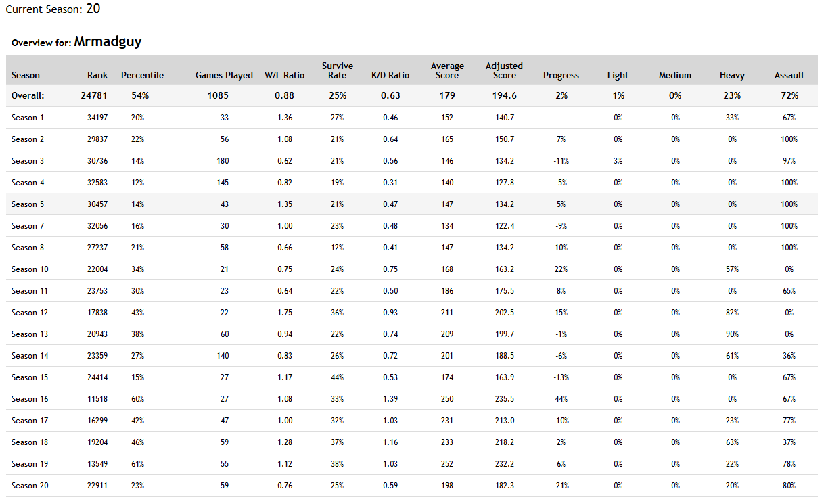826x504 pixels.
Task: Select the Games Played column header
Action: point(224,75)
